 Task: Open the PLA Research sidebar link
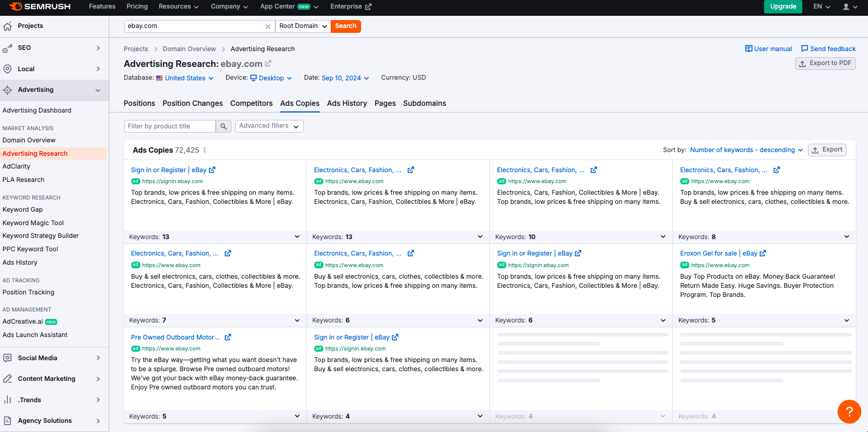point(24,179)
